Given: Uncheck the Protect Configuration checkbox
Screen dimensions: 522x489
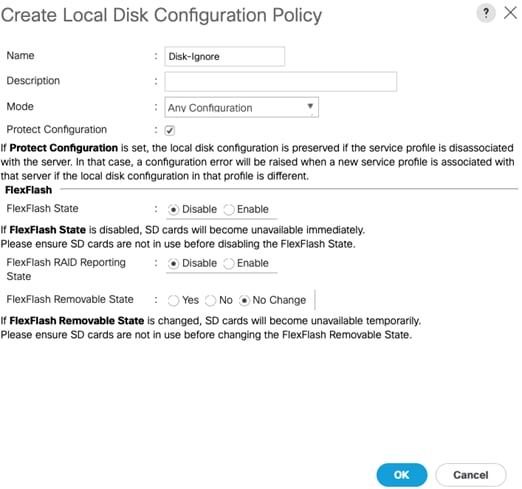Looking at the screenshot, I should coord(169,130).
